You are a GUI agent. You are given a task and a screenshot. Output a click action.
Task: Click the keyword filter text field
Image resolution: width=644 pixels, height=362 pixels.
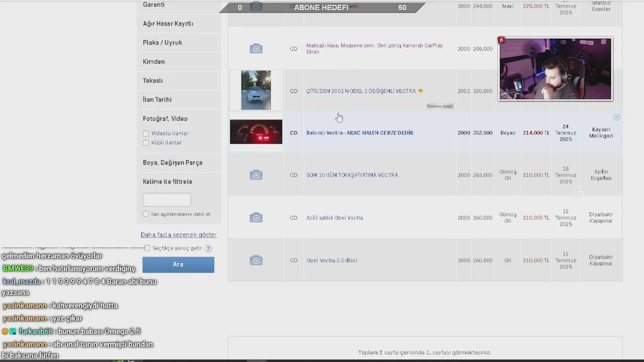click(x=167, y=200)
